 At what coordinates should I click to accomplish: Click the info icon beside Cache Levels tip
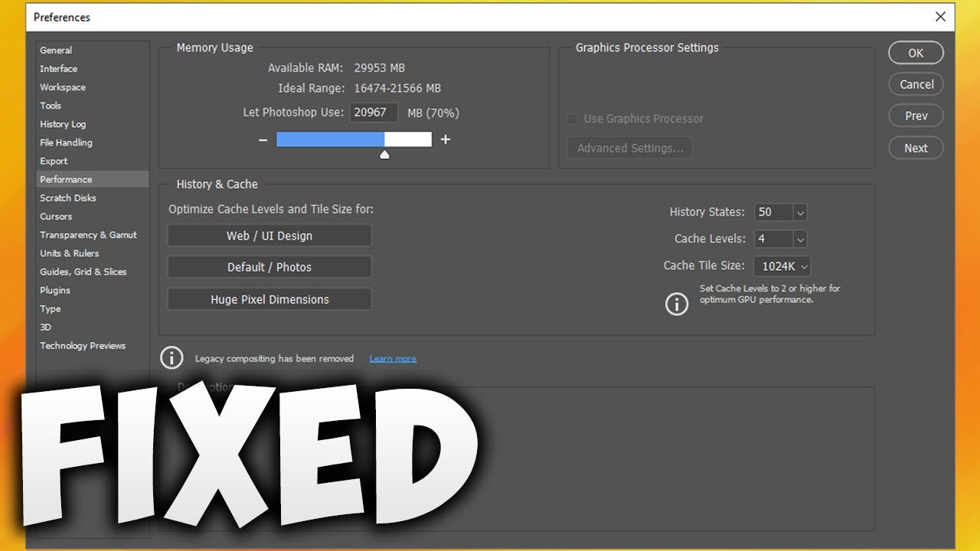pos(677,304)
